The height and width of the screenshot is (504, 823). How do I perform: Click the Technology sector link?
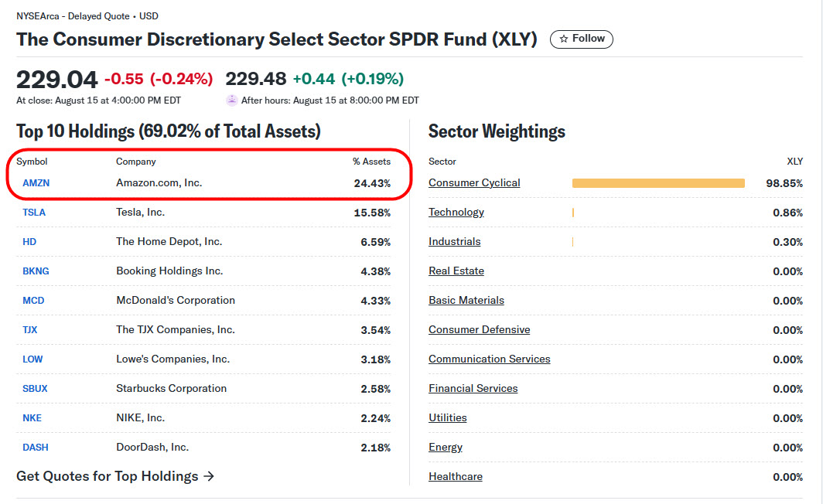(x=456, y=213)
